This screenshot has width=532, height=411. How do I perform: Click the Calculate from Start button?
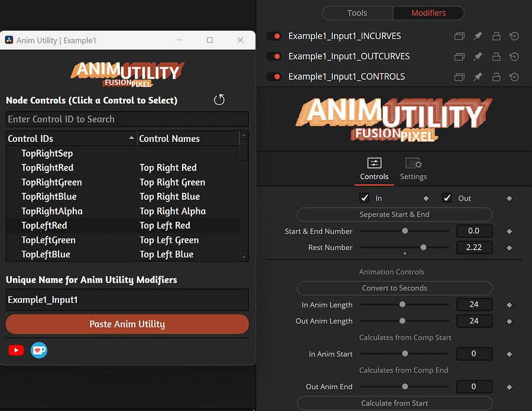pyautogui.click(x=395, y=403)
